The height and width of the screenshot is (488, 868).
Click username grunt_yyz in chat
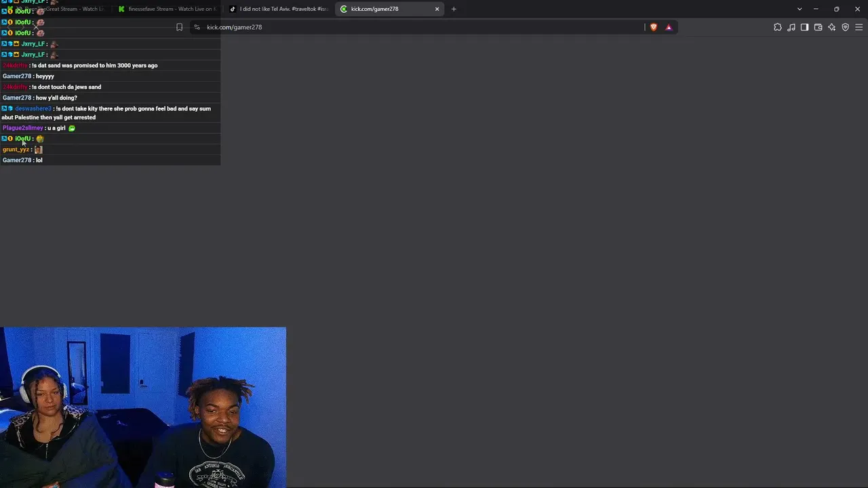[x=16, y=150]
